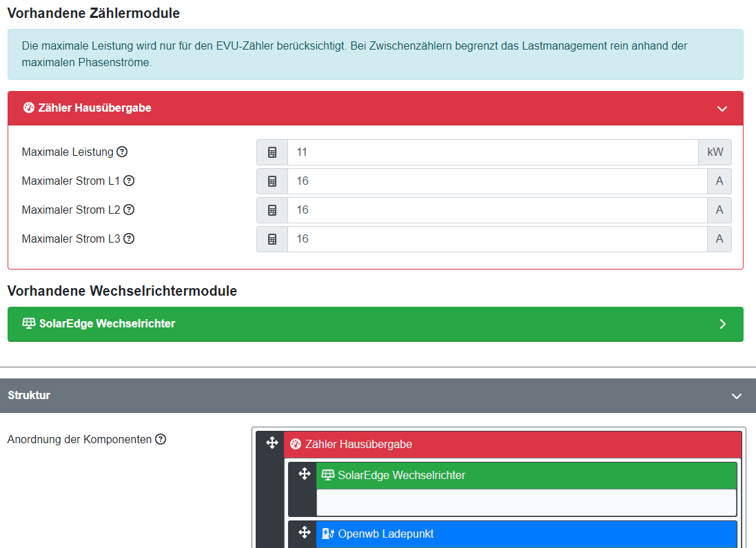Click the A unit label of Maximaler Strom L2
Screen dimensions: 756x548
pos(719,210)
